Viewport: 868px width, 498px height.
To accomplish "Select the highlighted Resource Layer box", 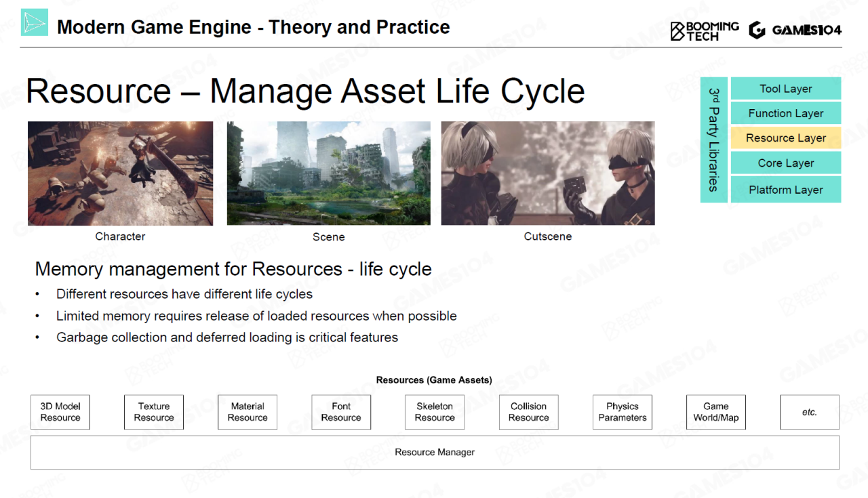I will pos(785,138).
